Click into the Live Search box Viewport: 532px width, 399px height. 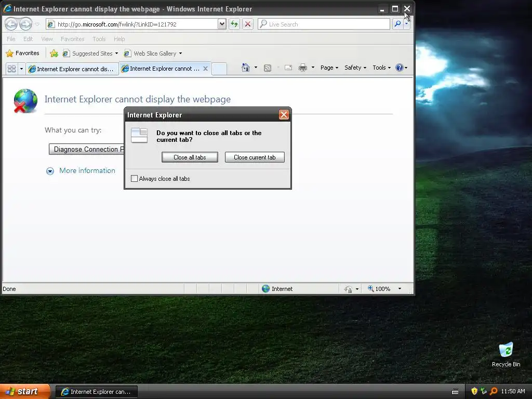(324, 24)
